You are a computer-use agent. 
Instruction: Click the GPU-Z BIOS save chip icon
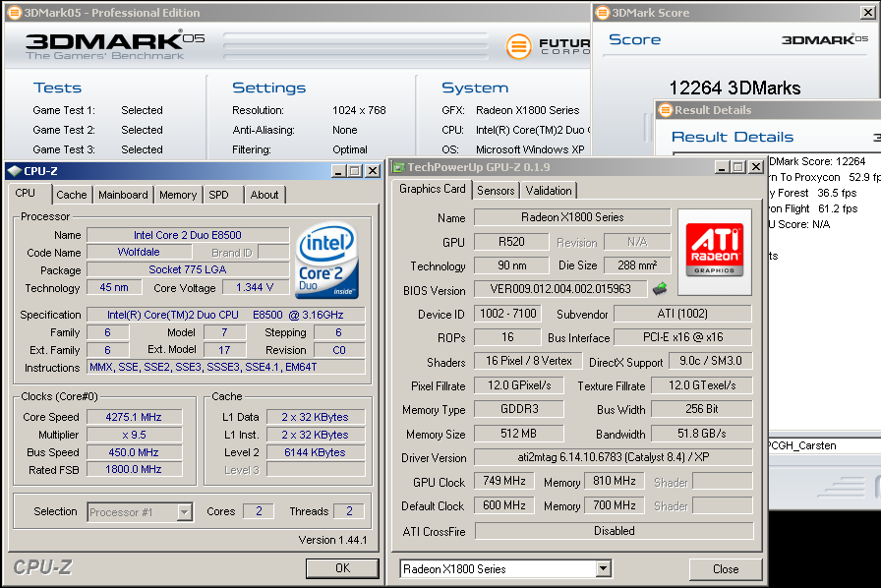coord(660,289)
